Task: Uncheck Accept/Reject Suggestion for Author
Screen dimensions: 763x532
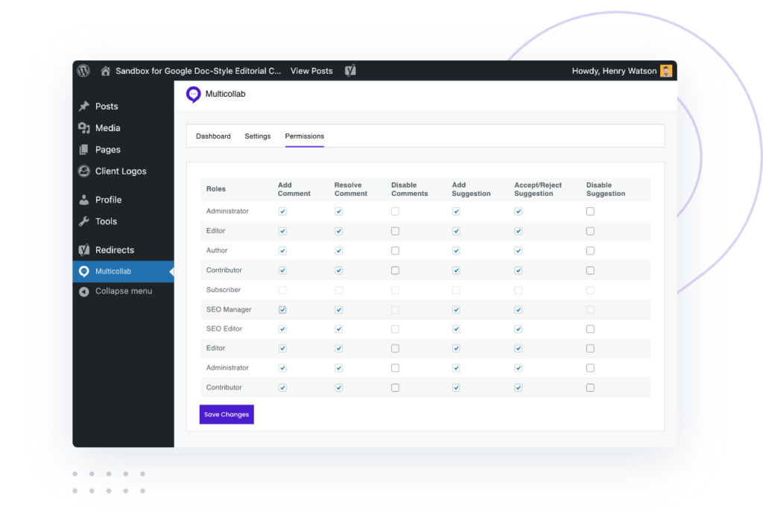Action: 519,250
